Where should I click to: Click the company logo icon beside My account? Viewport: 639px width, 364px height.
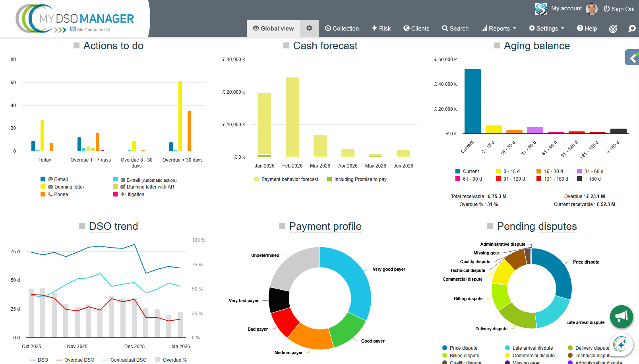pos(541,9)
